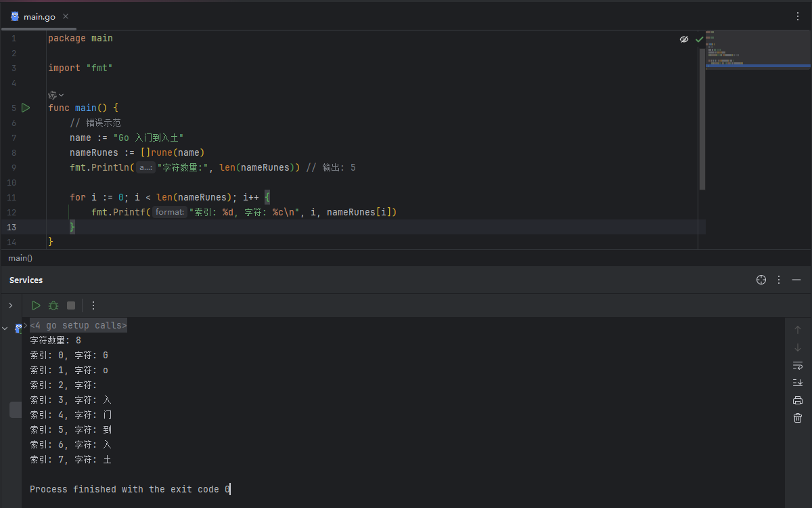Hide the Services tool window
This screenshot has width=812, height=508.
(x=796, y=280)
